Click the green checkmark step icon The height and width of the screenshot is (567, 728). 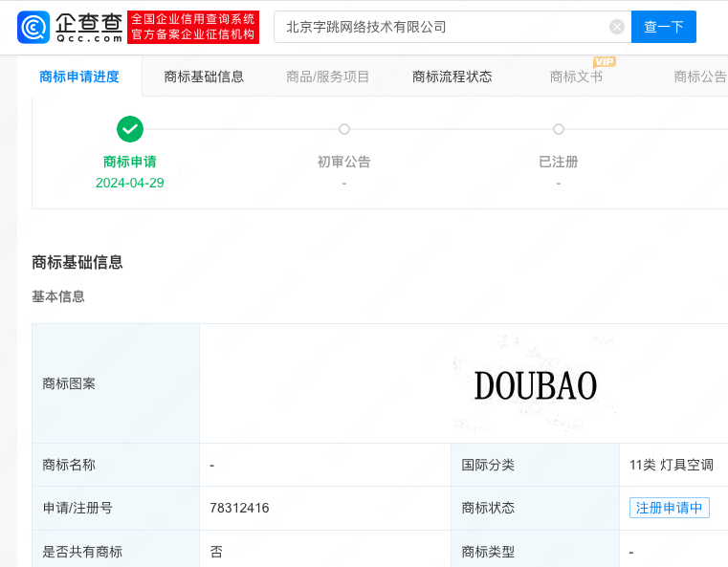coord(130,129)
